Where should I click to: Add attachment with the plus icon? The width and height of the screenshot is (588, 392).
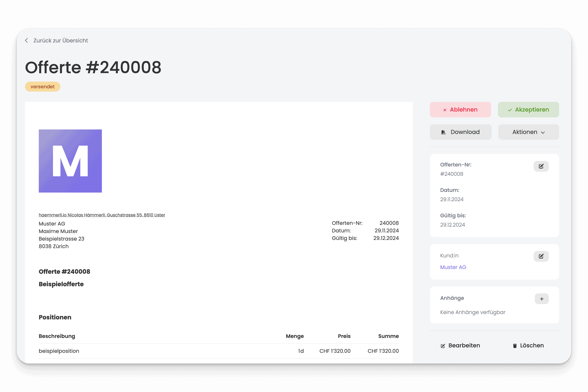pyautogui.click(x=541, y=299)
